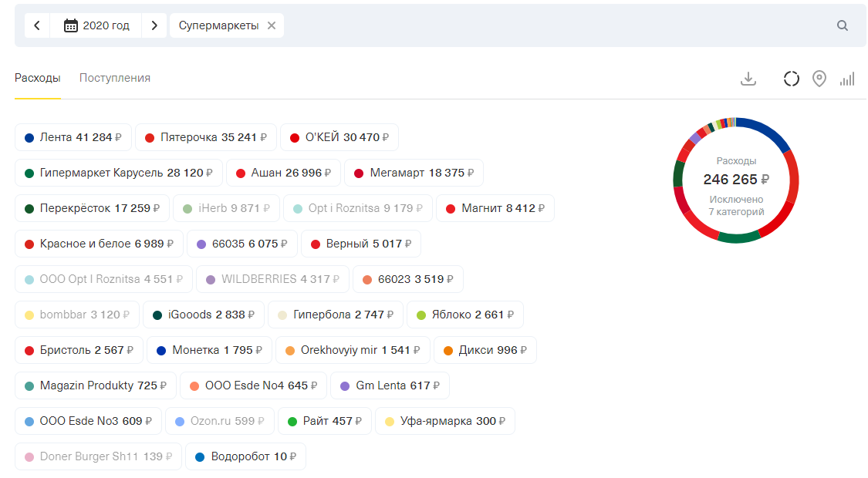The height and width of the screenshot is (478, 868).
Task: Select the 66023 3 519 ₽ chip
Action: (408, 279)
